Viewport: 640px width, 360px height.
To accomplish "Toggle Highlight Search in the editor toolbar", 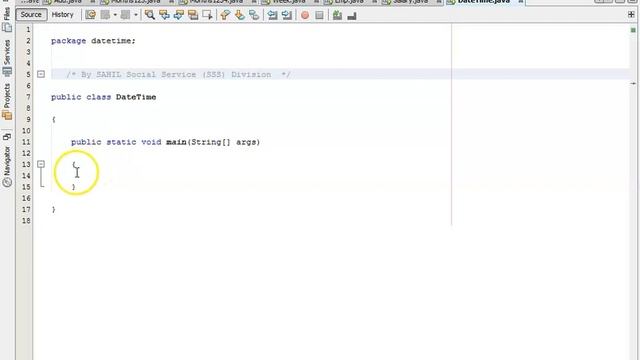I will click(x=193, y=15).
